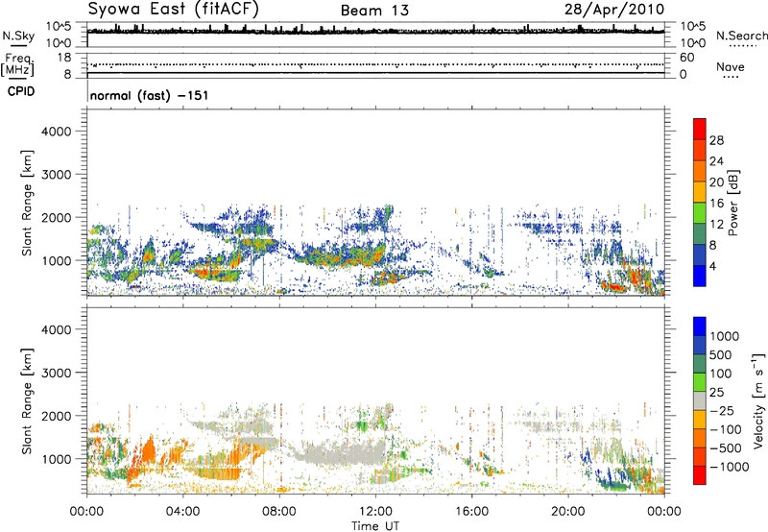This screenshot has width=768, height=532.
Task: Click the dotted line sample under N.Search
Action: click(742, 46)
